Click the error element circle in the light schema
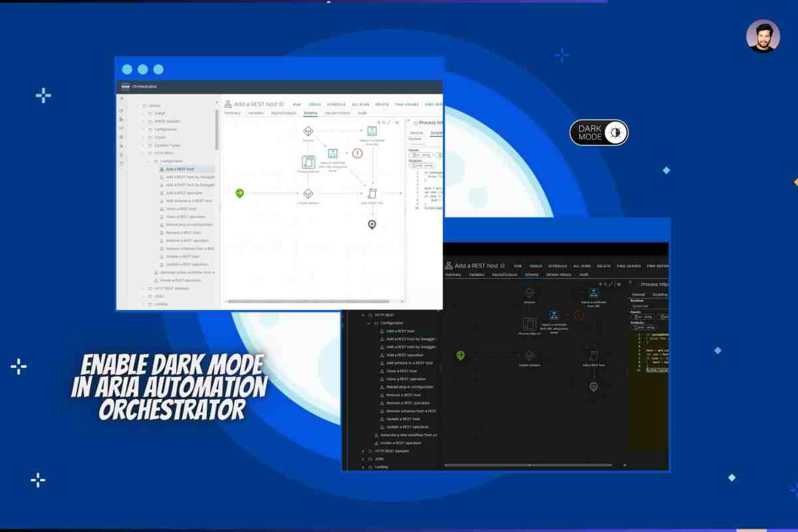 point(357,154)
